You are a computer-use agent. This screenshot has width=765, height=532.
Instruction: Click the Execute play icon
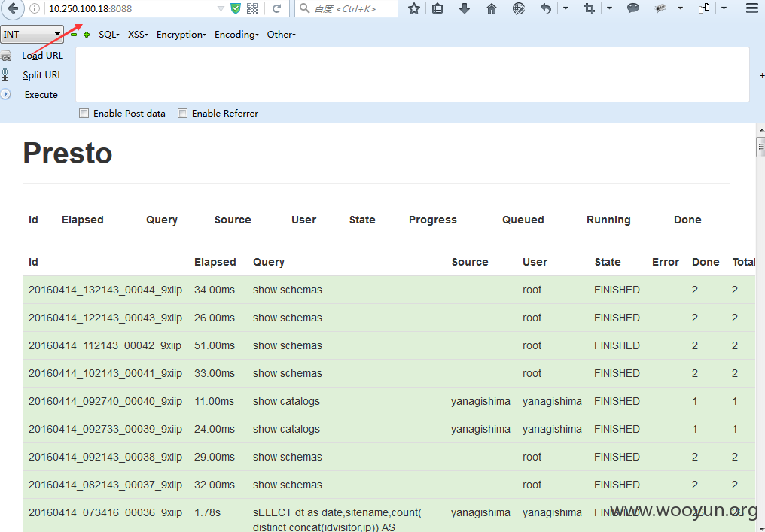tap(5, 94)
